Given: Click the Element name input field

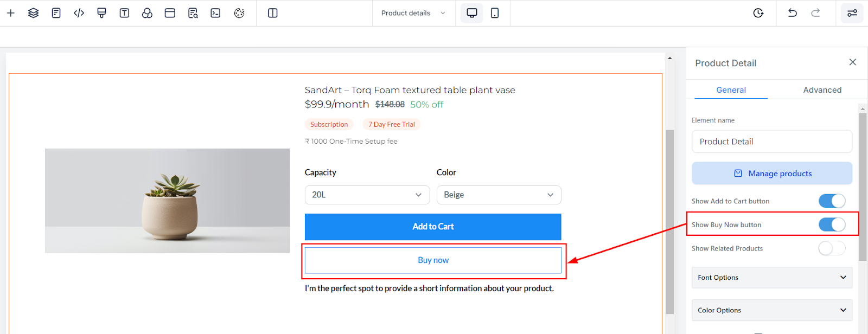Looking at the screenshot, I should pyautogui.click(x=771, y=142).
